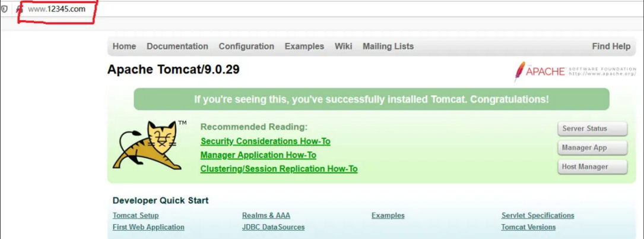Image resolution: width=644 pixels, height=239 pixels.
Task: Click the Apache feather logo
Action: click(575, 71)
